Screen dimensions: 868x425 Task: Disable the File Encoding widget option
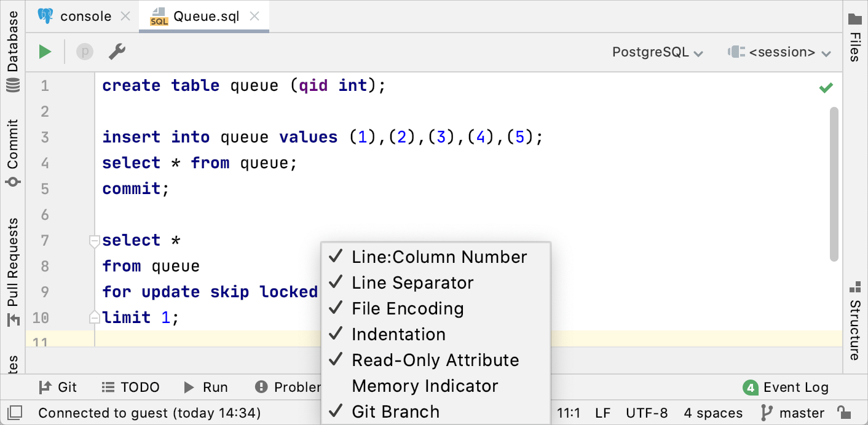click(407, 309)
